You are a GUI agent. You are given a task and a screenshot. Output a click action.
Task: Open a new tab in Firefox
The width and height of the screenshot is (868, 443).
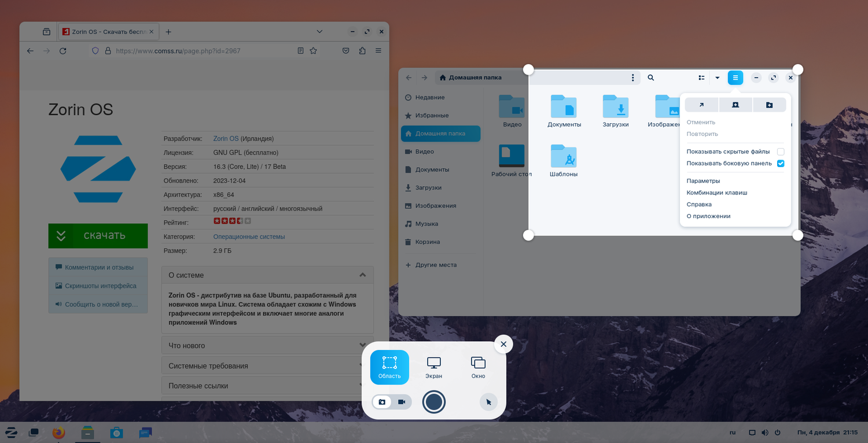[168, 32]
